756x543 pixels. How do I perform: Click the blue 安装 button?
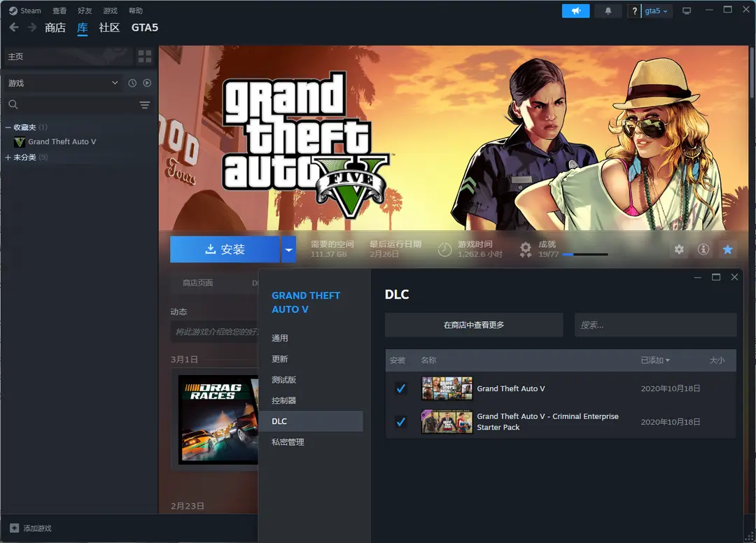(x=225, y=249)
